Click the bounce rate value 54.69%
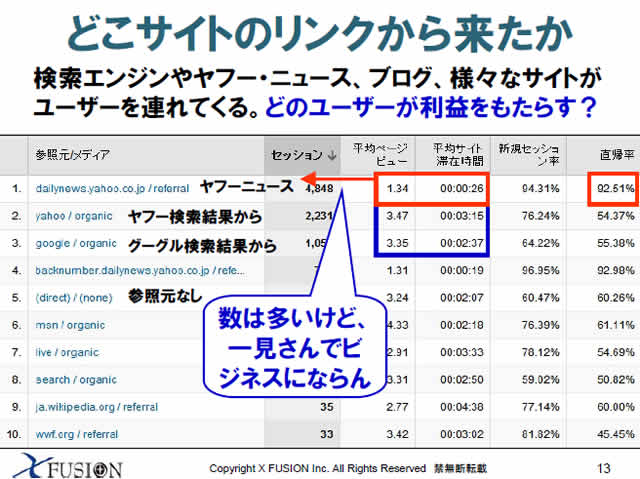 (x=616, y=353)
